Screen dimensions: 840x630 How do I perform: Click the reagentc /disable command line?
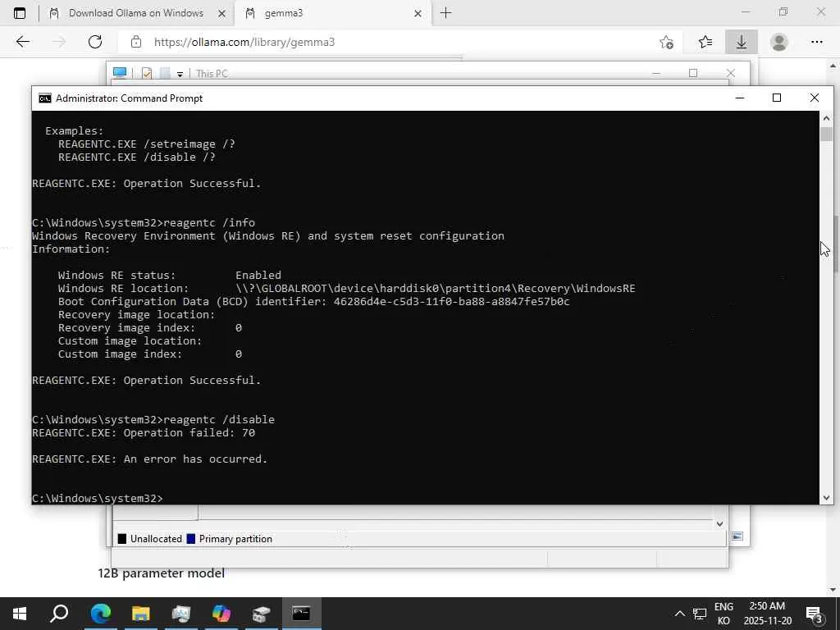click(x=153, y=419)
